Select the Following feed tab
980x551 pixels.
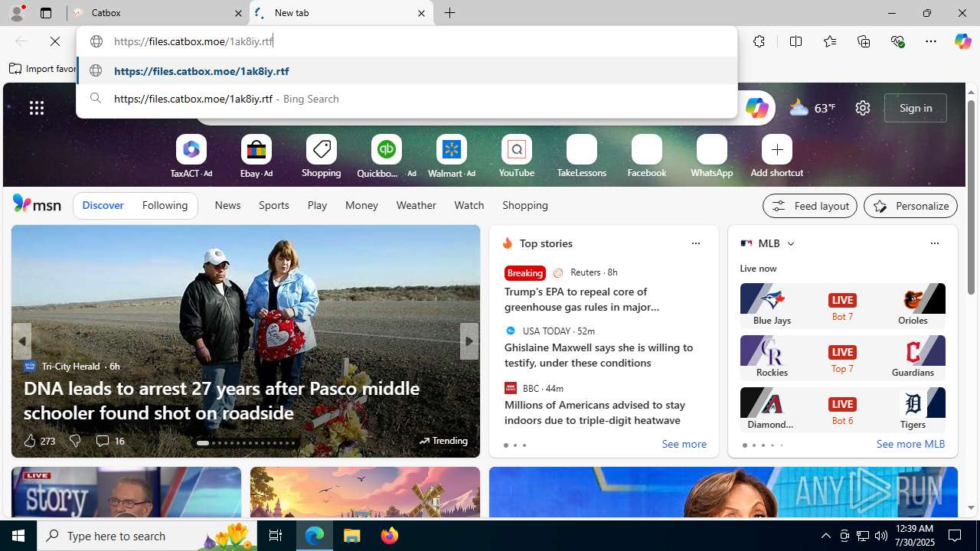165,205
